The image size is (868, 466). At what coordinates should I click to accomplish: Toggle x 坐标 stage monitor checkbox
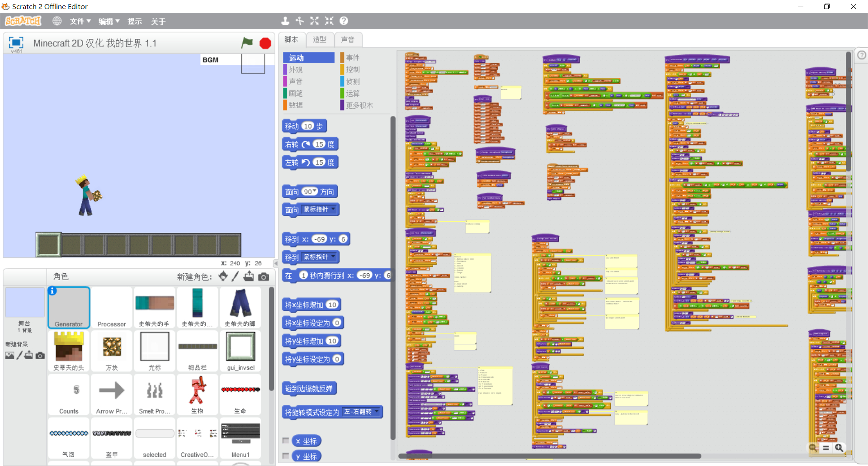point(286,441)
